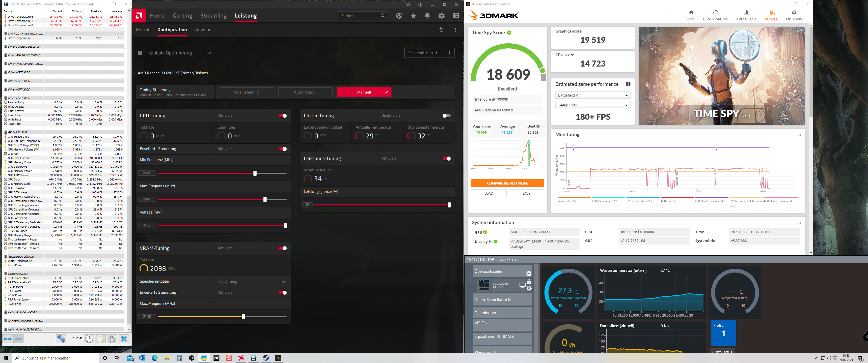Open the favorites star icon
The image size is (868, 363).
click(413, 15)
